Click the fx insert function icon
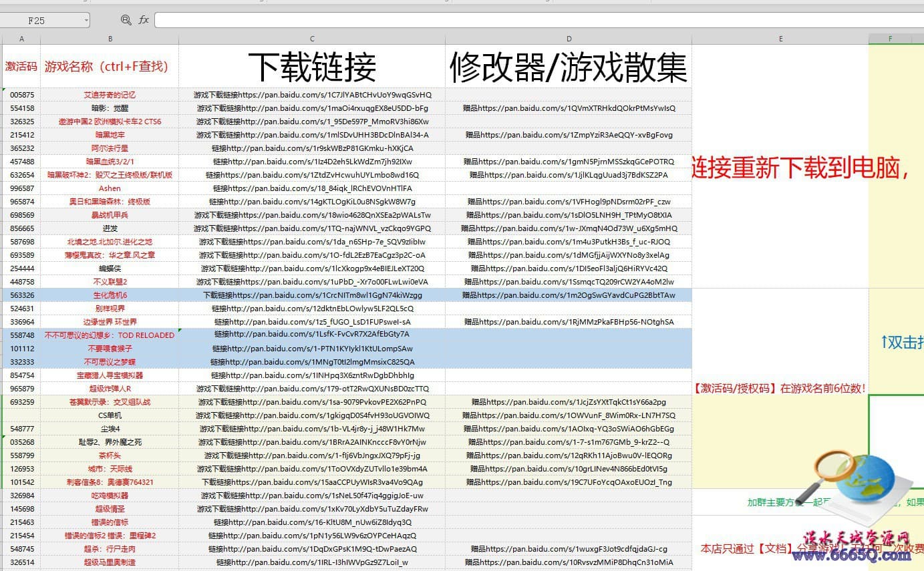 144,21
